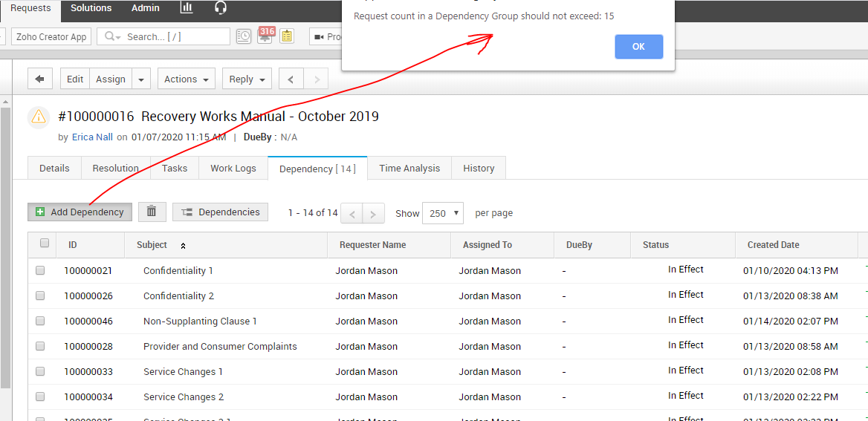This screenshot has width=868, height=421.
Task: Click the Add Dependency button
Action: [80, 212]
